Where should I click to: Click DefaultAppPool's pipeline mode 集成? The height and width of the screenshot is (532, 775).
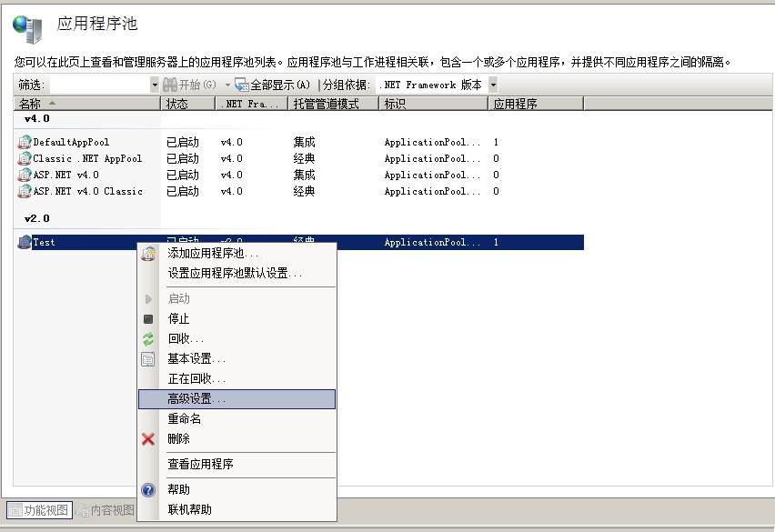(x=304, y=142)
